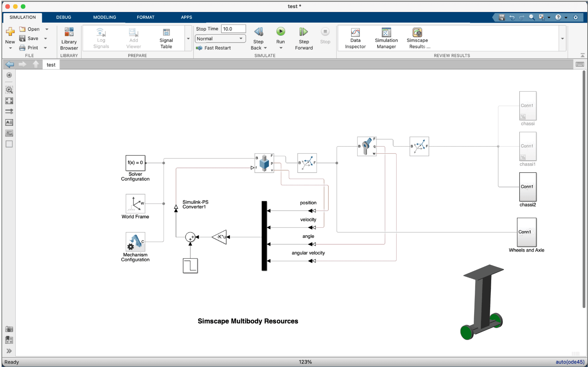Screen dimensions: 588x367
Task: Select the Mechanism Configuration block
Action: pyautogui.click(x=135, y=242)
